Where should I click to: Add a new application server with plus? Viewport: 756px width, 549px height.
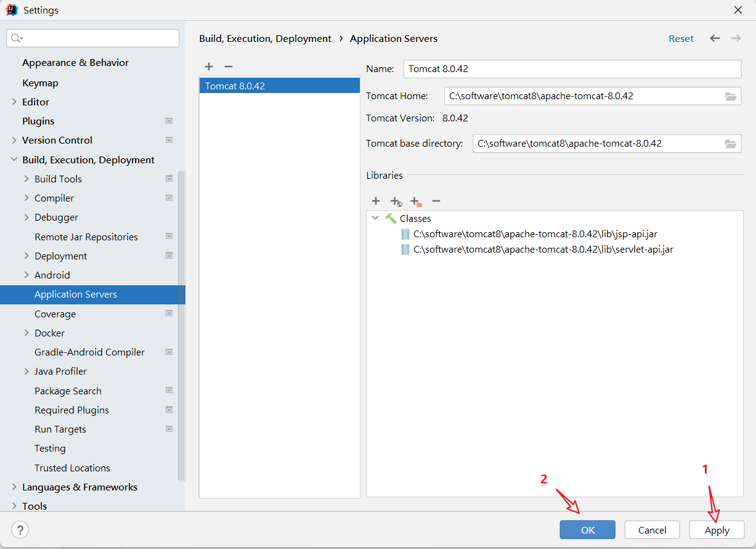point(209,67)
